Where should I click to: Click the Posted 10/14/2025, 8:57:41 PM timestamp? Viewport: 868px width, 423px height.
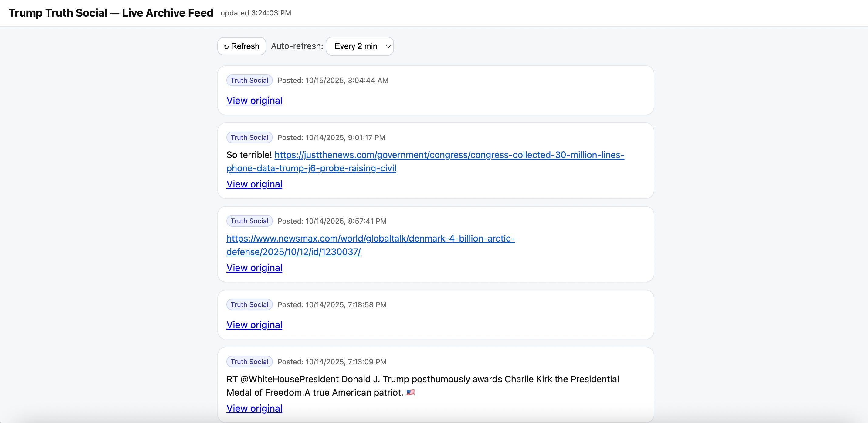coord(332,221)
